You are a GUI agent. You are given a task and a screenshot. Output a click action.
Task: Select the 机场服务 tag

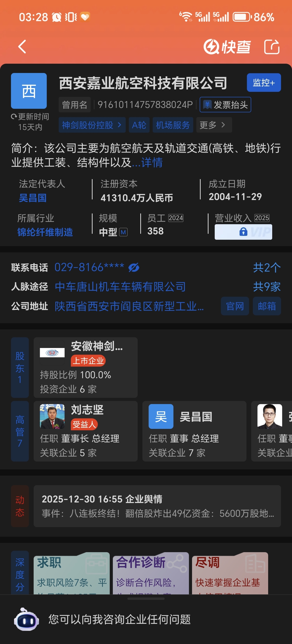[x=173, y=125]
